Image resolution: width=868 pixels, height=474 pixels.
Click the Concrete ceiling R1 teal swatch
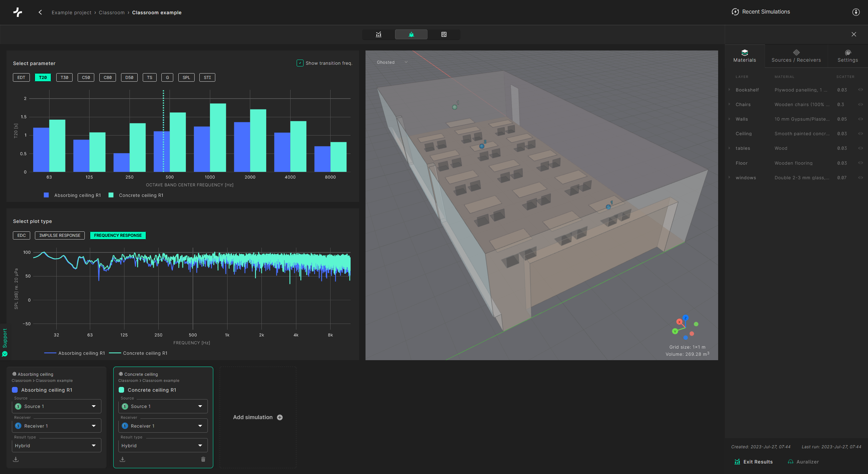tap(121, 390)
